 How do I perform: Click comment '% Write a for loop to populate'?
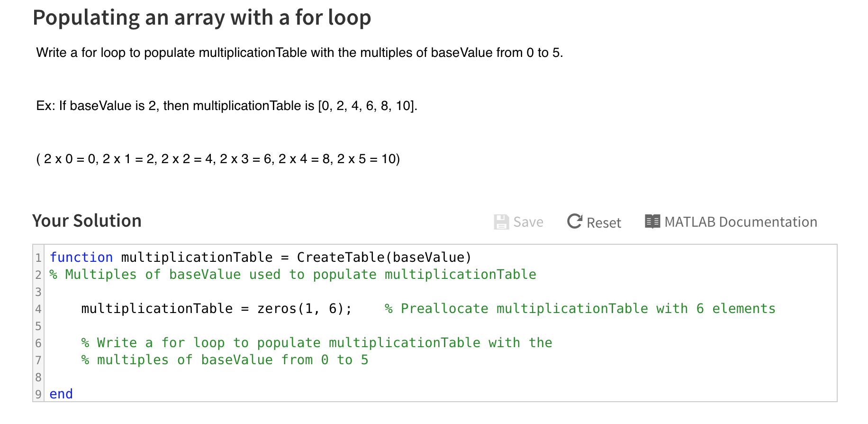tap(201, 343)
